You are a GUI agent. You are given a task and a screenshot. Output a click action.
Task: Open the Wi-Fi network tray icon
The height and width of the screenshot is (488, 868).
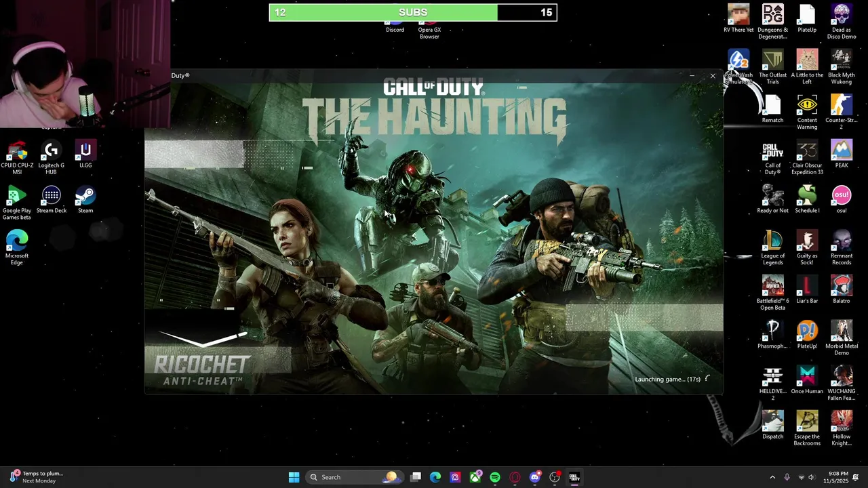802,477
